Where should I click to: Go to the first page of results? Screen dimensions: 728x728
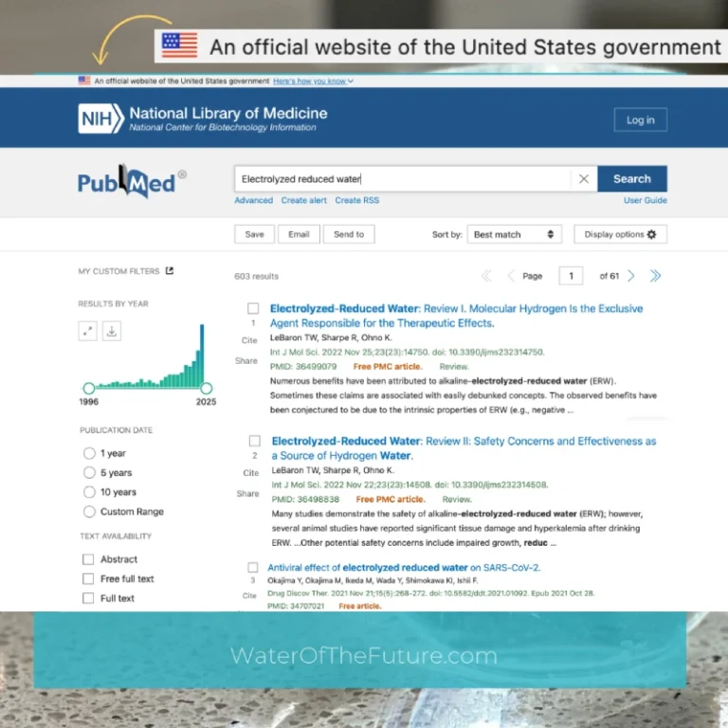point(486,276)
